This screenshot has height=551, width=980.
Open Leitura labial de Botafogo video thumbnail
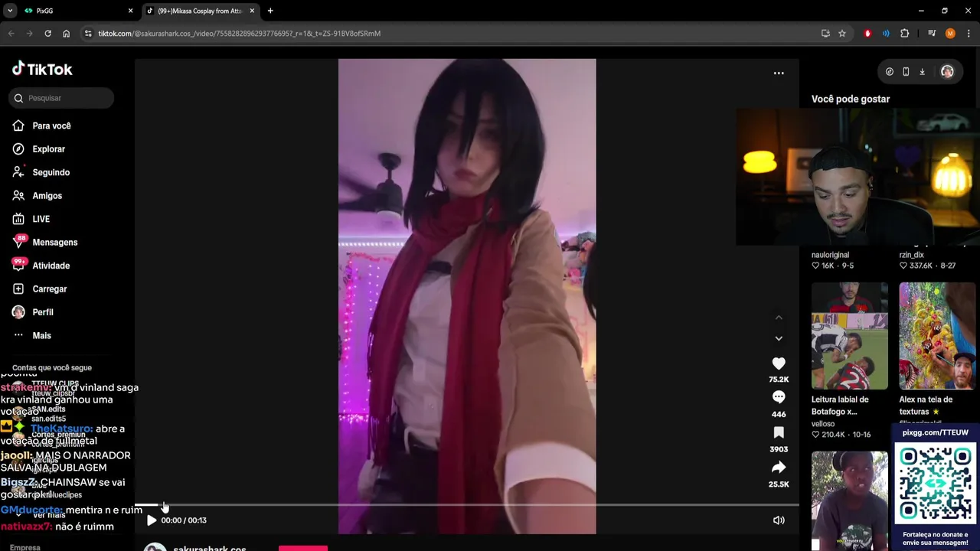coord(850,336)
